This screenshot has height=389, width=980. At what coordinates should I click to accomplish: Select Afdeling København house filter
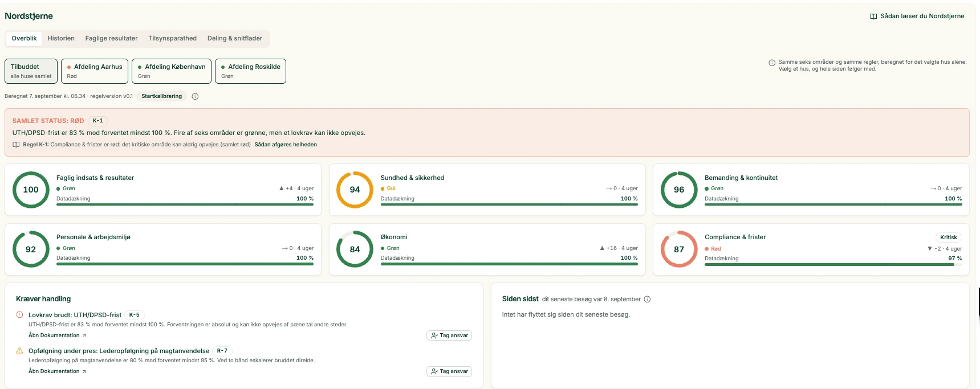tap(172, 71)
